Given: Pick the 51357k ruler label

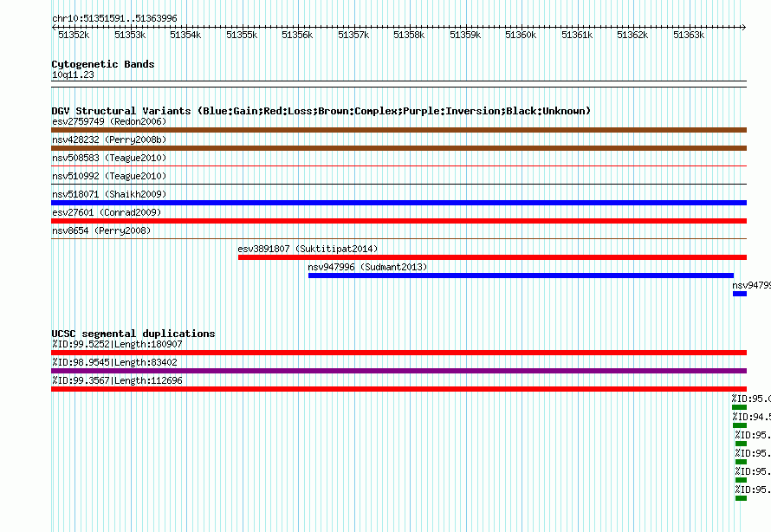Looking at the screenshot, I should 353,35.
